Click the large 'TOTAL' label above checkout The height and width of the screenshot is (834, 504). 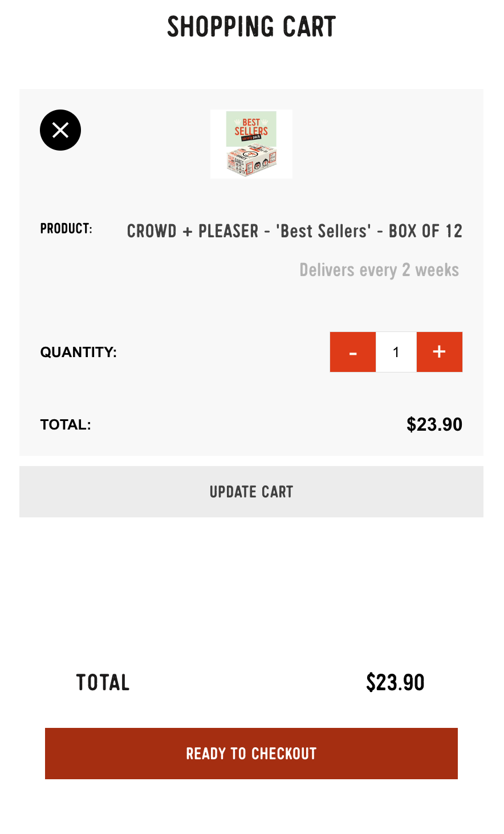(103, 682)
